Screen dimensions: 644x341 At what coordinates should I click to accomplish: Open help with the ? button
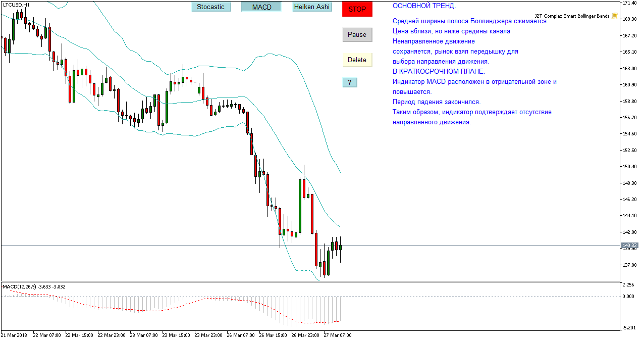350,82
